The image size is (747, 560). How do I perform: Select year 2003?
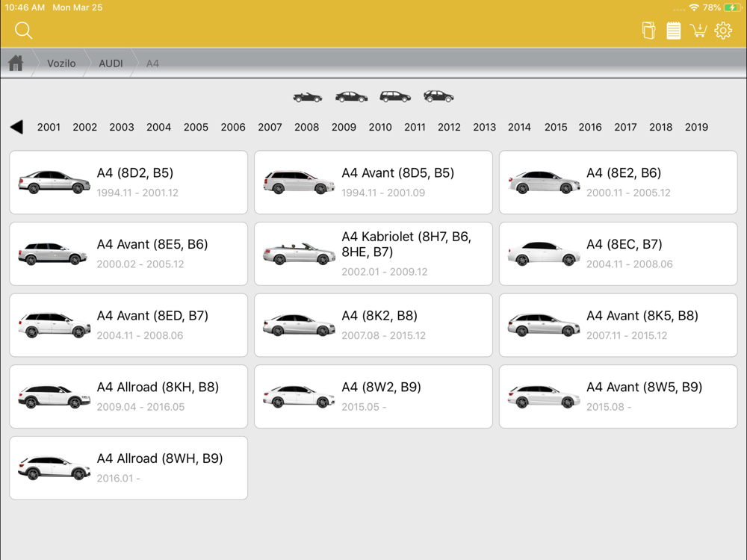pyautogui.click(x=122, y=127)
